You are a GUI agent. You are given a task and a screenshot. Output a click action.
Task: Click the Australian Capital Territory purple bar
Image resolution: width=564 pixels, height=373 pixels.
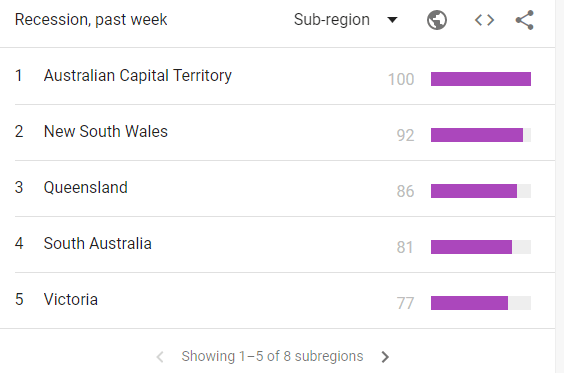tap(481, 79)
